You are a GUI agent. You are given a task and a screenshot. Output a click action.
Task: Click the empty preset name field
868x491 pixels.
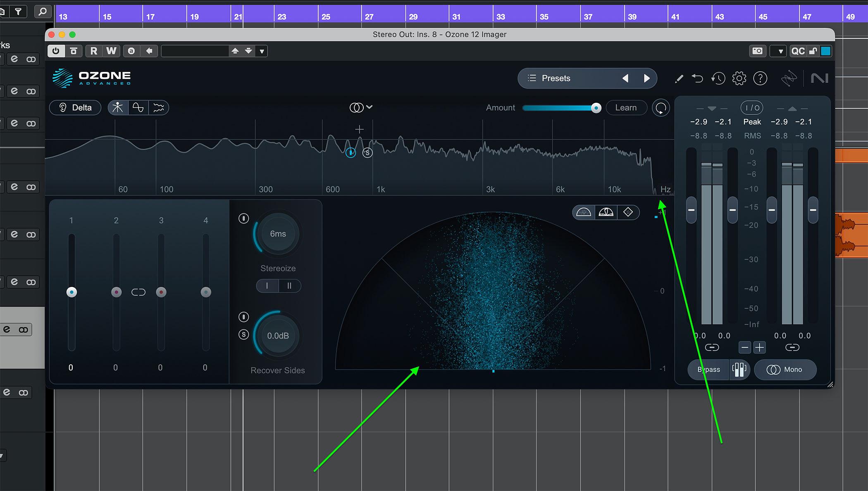coord(195,51)
